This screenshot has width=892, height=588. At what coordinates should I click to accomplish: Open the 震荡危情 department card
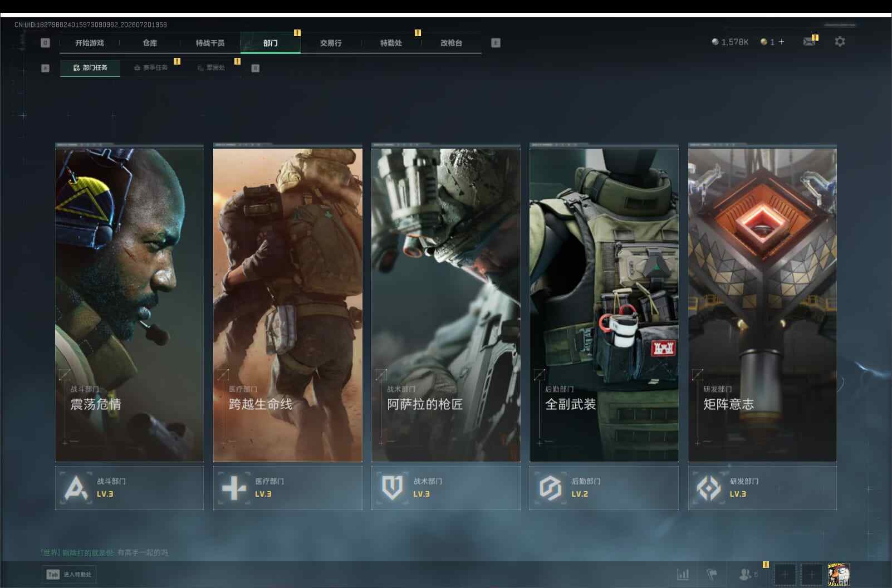pos(129,302)
